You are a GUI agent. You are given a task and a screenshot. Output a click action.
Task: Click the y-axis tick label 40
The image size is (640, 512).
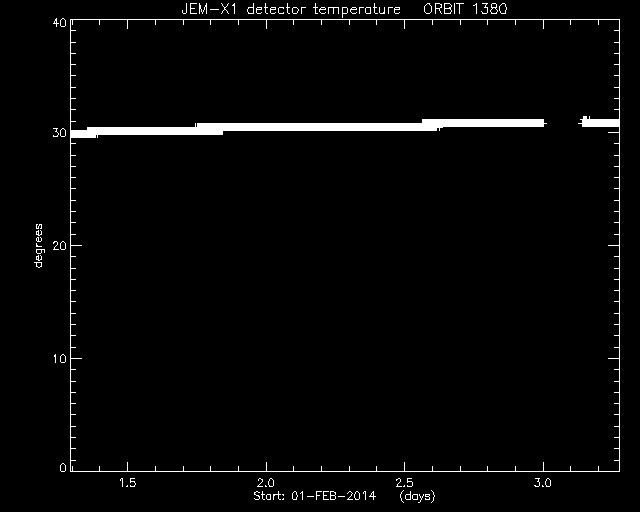[x=60, y=22]
